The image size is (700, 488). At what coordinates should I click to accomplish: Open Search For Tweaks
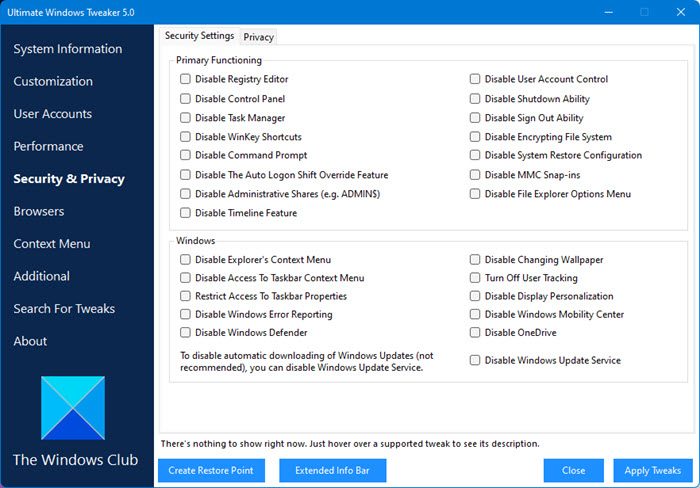[x=64, y=309]
